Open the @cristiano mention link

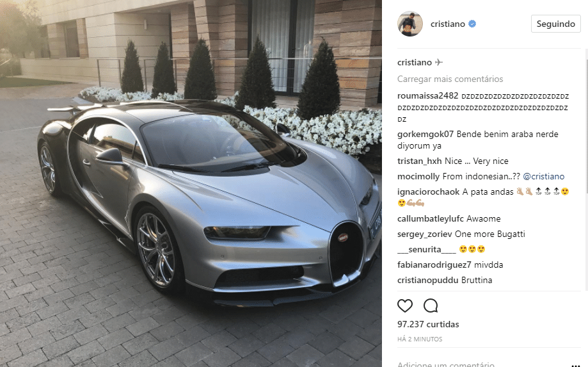(543, 176)
